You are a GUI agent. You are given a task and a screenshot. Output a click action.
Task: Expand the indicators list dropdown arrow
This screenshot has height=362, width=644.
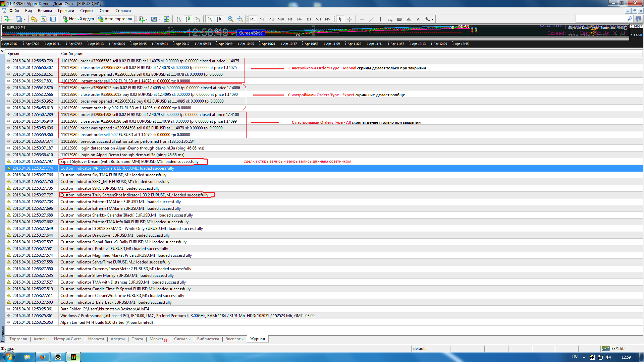(147, 19)
